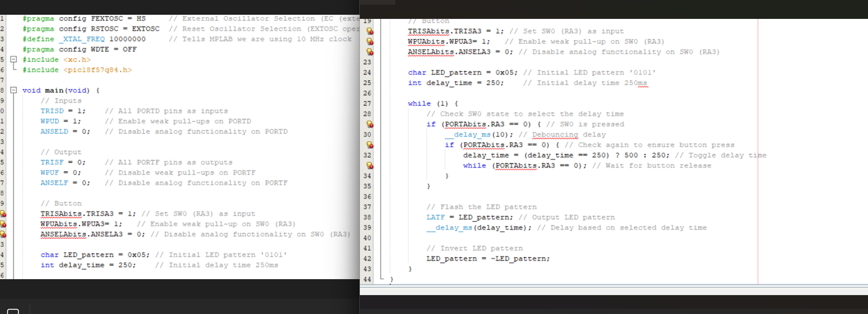Image resolution: width=868 pixels, height=314 pixels.
Task: Click the 'void main(void) {' declaration
Action: pyautogui.click(x=61, y=90)
